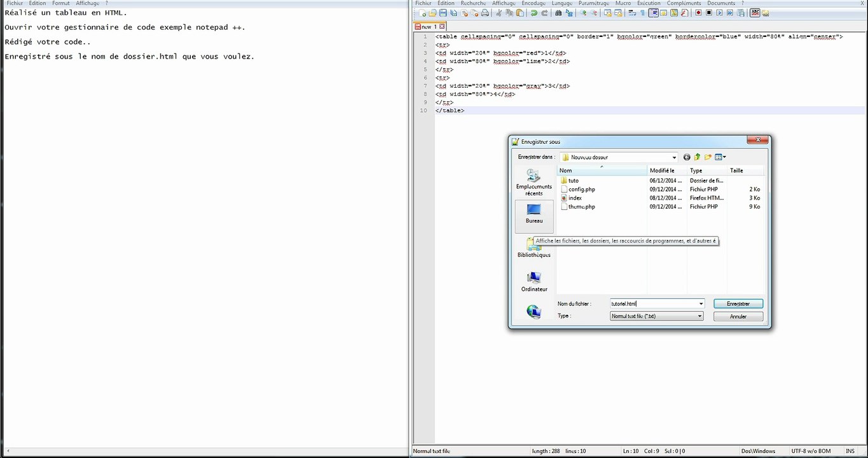This screenshot has height=458, width=868.
Task: Click the Cut scissors toolbar icon
Action: [x=499, y=13]
